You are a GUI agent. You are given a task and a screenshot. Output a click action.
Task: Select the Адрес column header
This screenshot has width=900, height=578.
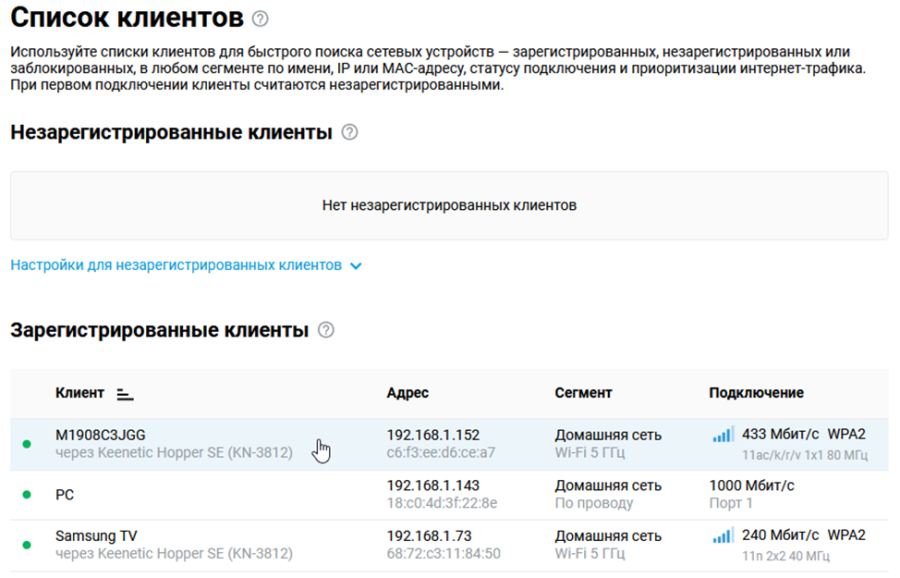408,393
